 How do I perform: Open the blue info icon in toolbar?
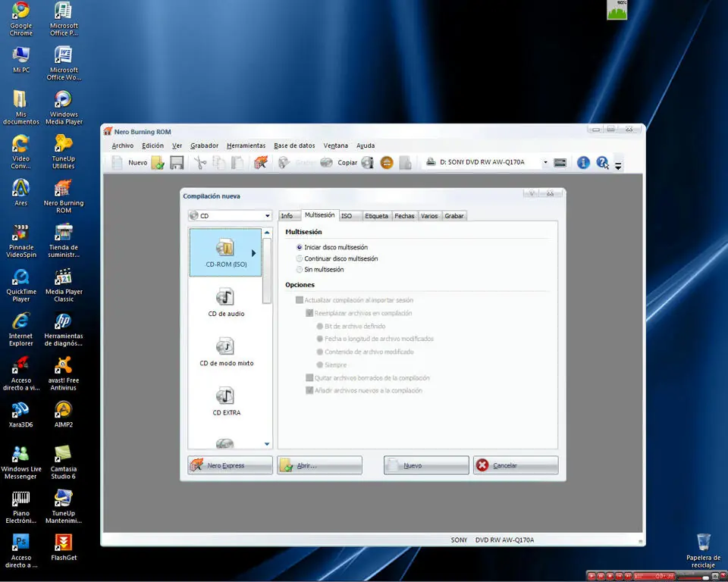[583, 162]
